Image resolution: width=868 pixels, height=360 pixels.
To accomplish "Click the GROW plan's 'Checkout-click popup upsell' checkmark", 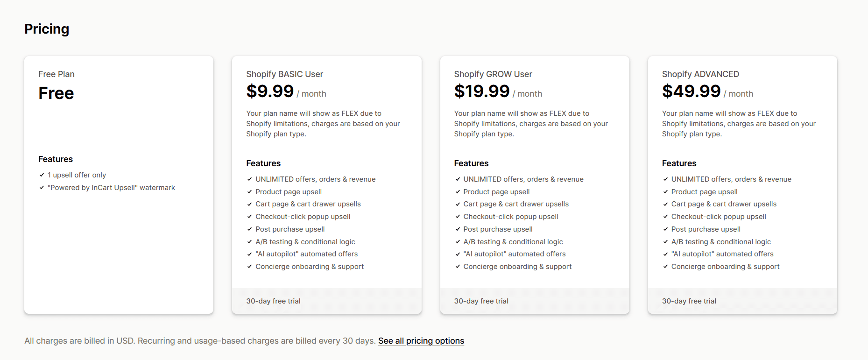I will point(458,217).
